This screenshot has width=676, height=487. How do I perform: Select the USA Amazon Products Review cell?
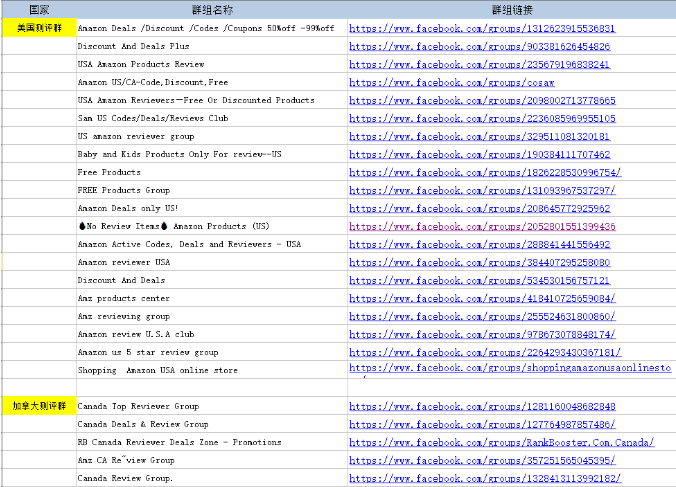tap(212, 64)
